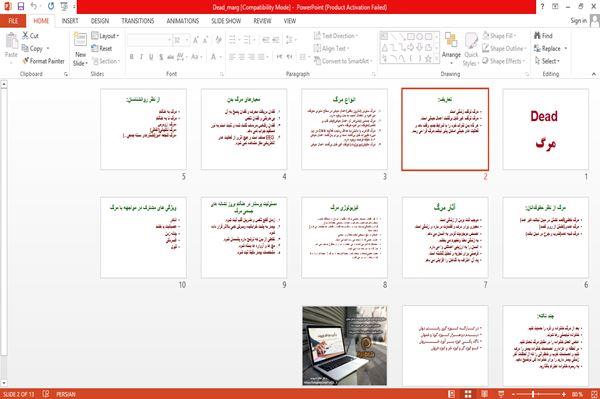Image resolution: width=600 pixels, height=399 pixels.
Task: Open the Shape Fill dropdown
Action: [499, 36]
